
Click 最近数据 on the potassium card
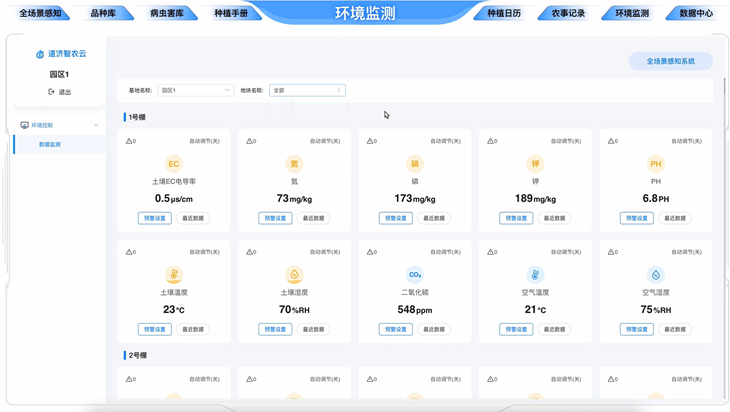point(554,218)
